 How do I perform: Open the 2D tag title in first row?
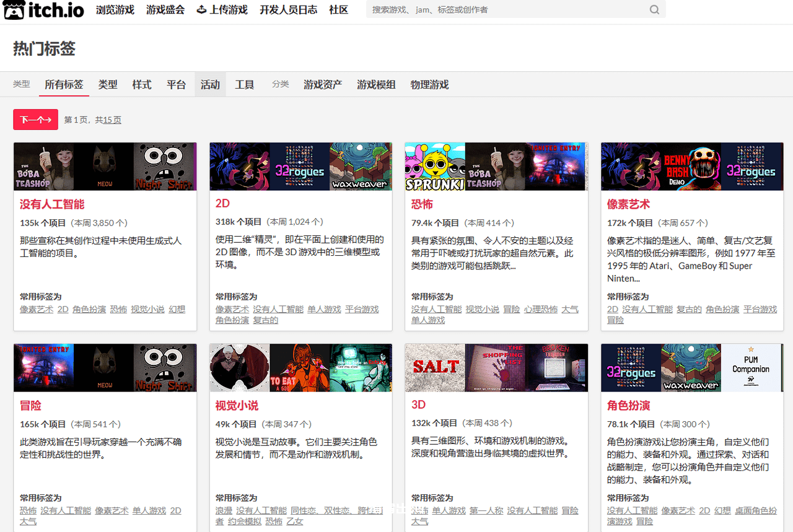tap(223, 203)
